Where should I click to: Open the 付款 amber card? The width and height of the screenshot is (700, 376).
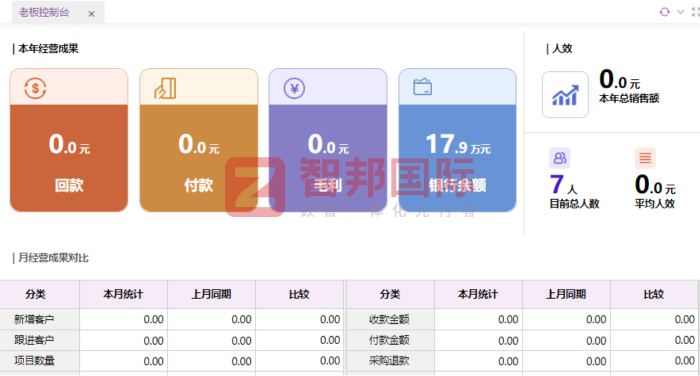(199, 140)
